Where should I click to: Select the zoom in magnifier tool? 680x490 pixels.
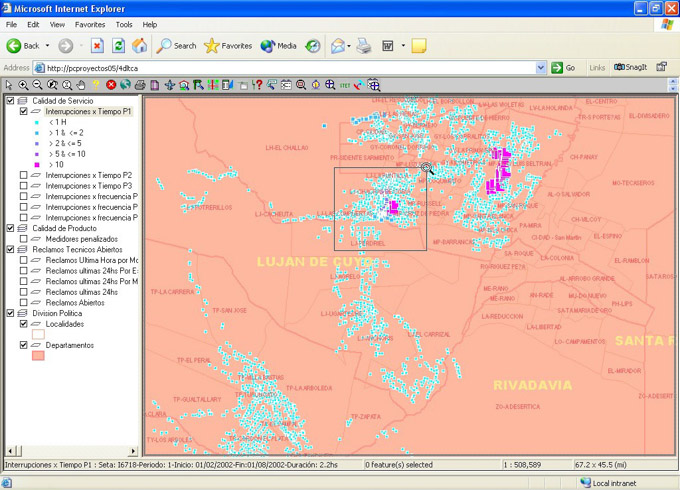click(23, 86)
